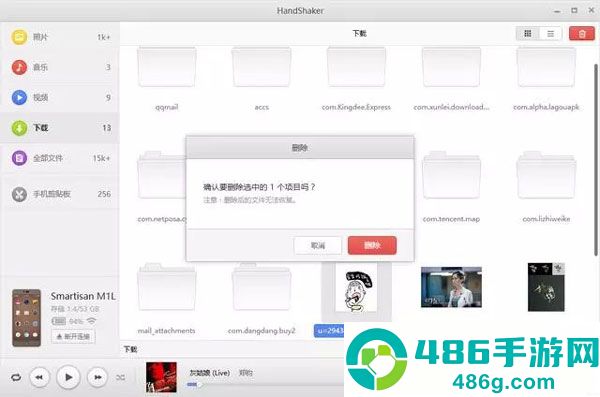600x397 pixels.
Task: Open the Videos category in the sidebar
Action: (59, 98)
